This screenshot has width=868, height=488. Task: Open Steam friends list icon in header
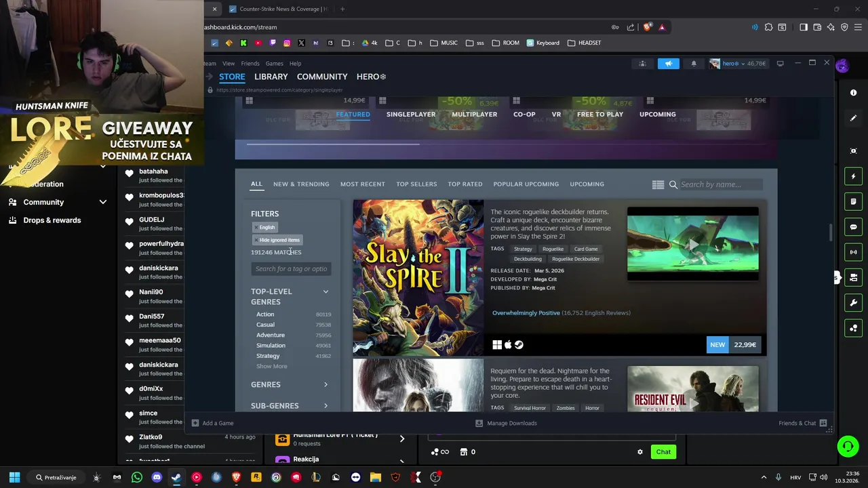[642, 64]
